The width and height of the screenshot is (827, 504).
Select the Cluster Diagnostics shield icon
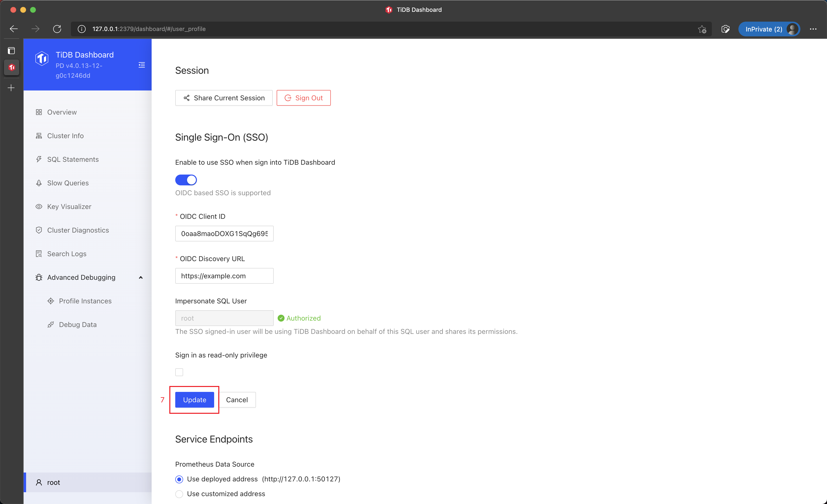click(39, 230)
